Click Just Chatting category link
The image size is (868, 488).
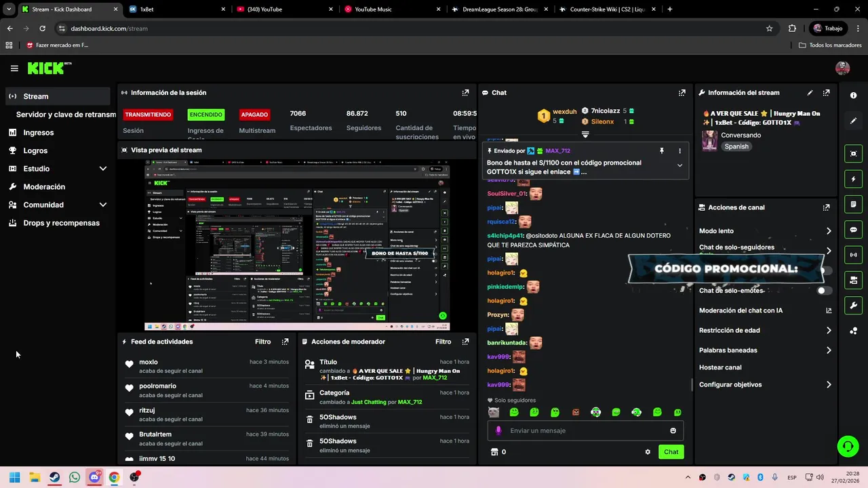pos(368,402)
